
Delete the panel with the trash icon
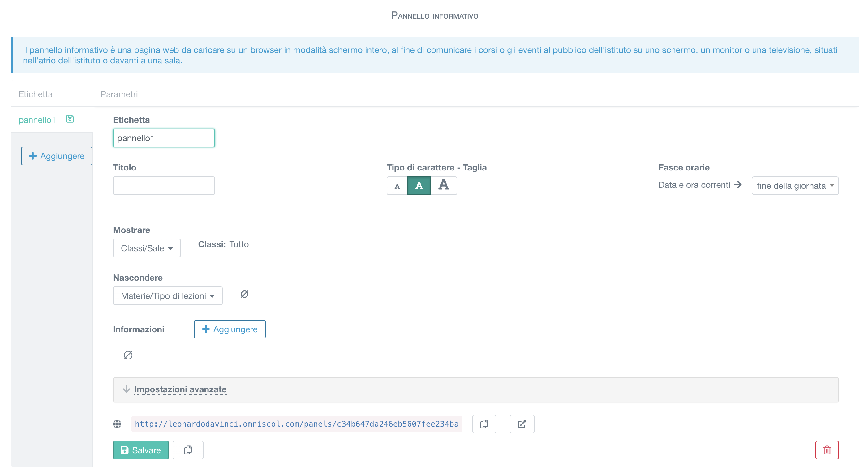tap(827, 450)
